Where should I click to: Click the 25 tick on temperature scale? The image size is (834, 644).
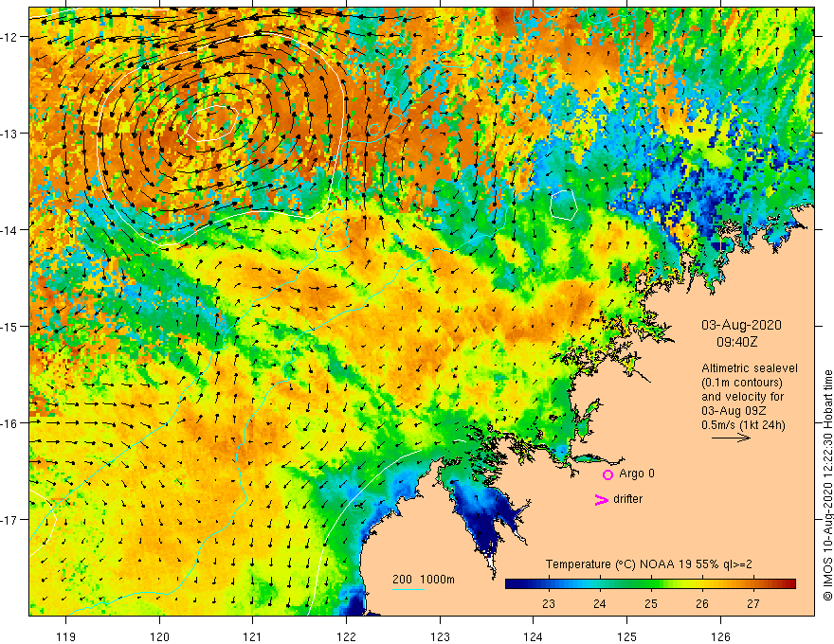click(651, 604)
